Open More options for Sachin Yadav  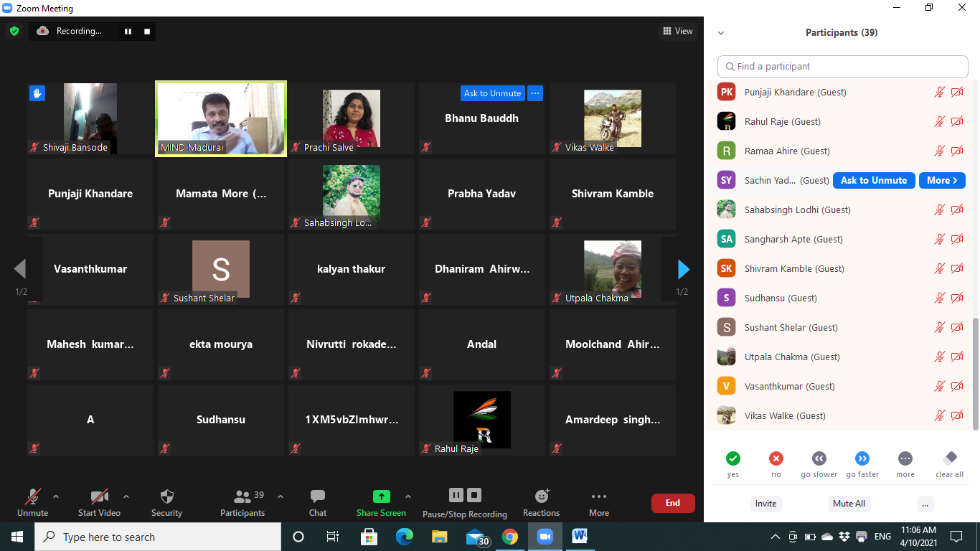click(941, 181)
